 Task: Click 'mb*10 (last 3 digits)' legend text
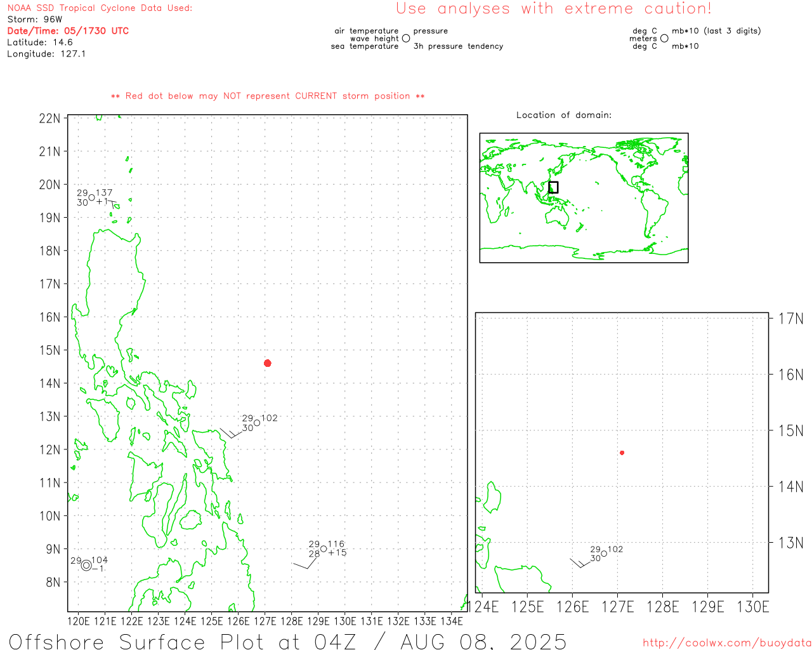tap(716, 31)
